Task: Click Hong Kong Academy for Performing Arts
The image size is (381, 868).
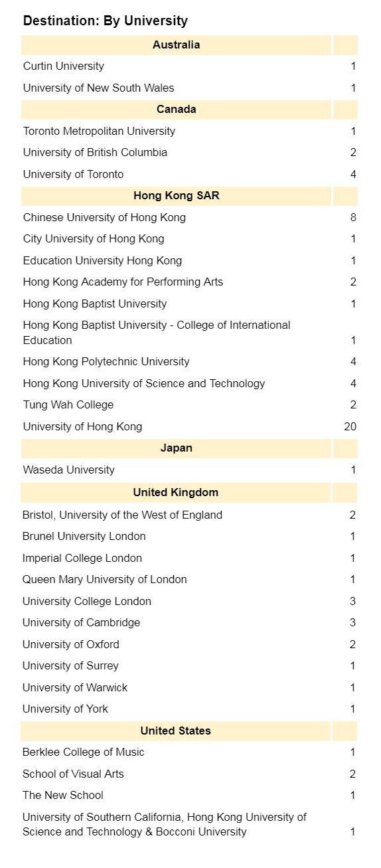Action: 123,282
